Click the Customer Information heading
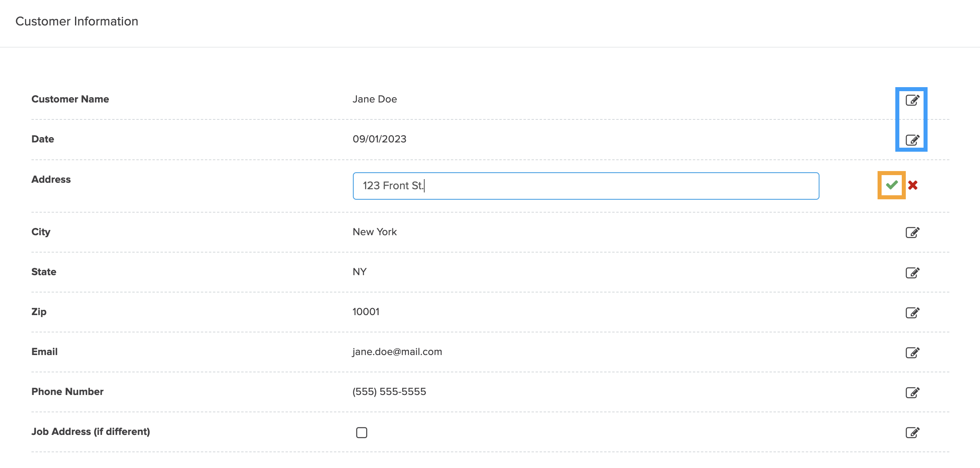This screenshot has height=468, width=980. tap(77, 21)
